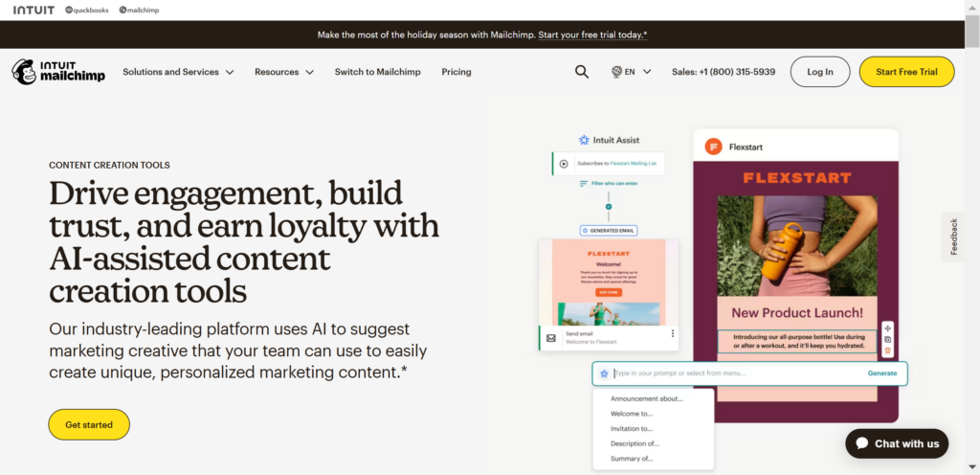
Task: Click the plus node on the flow line
Action: tap(609, 206)
